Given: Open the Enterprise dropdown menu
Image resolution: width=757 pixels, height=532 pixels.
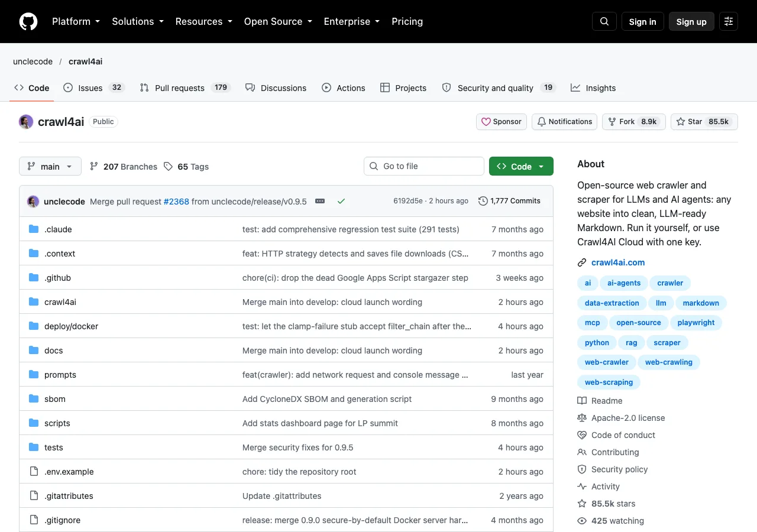Looking at the screenshot, I should [352, 21].
